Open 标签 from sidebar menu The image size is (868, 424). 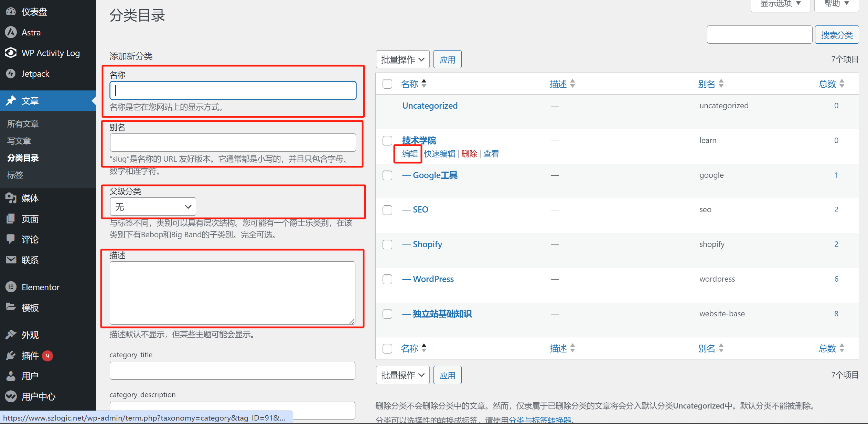coord(15,175)
